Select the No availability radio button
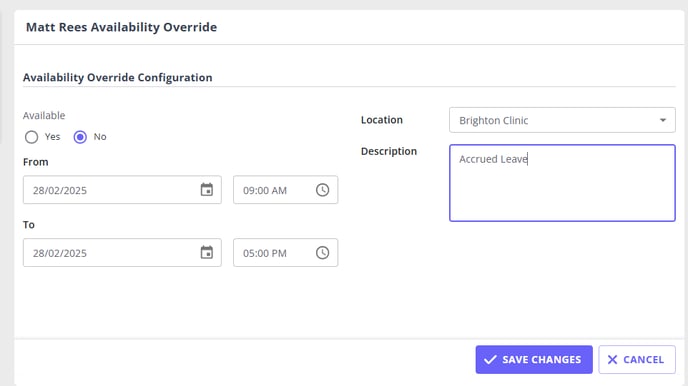688x386 pixels. click(80, 137)
